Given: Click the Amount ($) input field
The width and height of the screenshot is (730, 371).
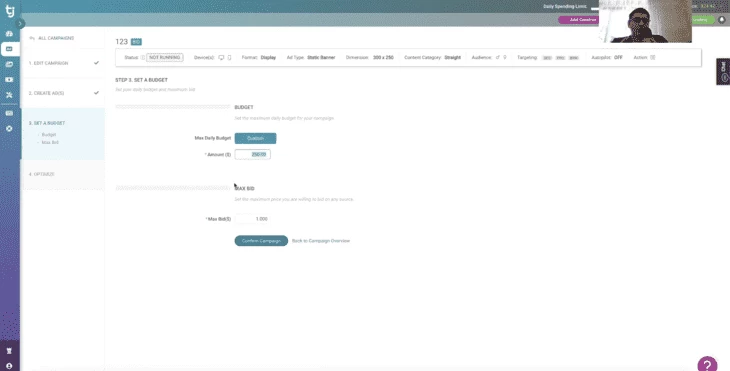Looking at the screenshot, I should tap(252, 154).
